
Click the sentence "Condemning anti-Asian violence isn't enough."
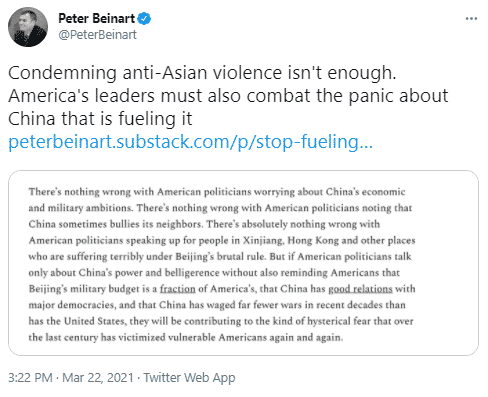pos(202,73)
